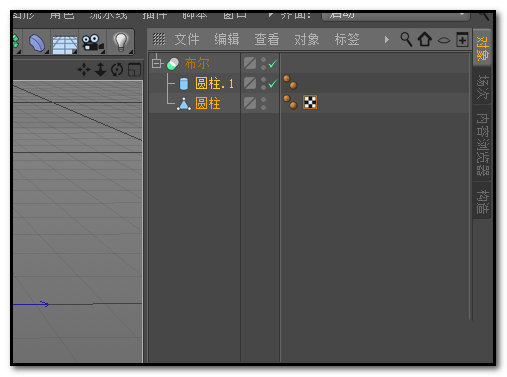This screenshot has height=377, width=507.
Task: Toggle the layer square of 布尔
Action: coord(250,63)
